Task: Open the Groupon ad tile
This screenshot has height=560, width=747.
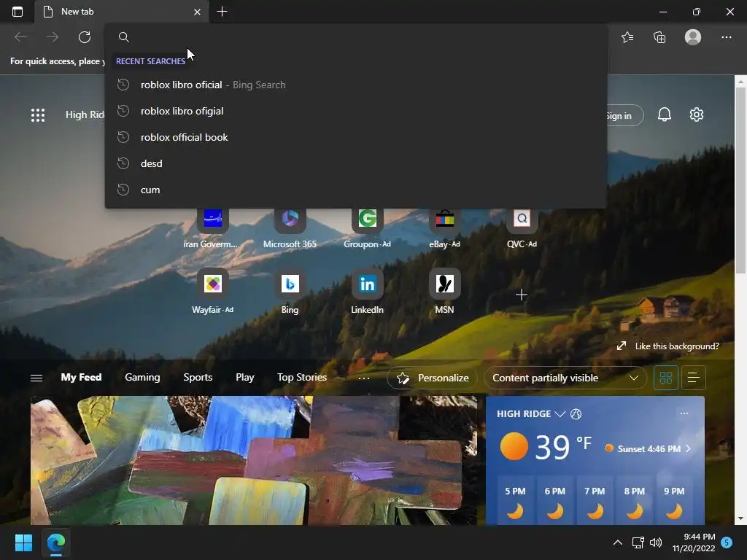Action: point(368,229)
